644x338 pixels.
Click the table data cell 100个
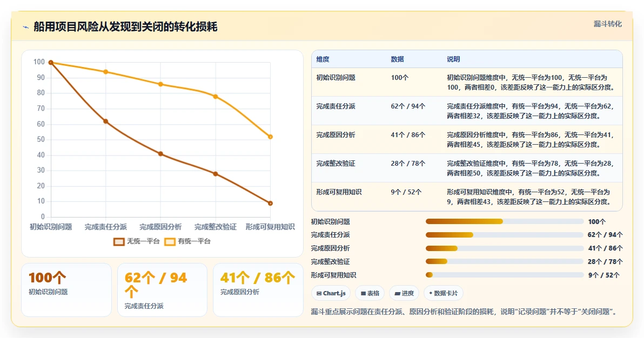400,77
